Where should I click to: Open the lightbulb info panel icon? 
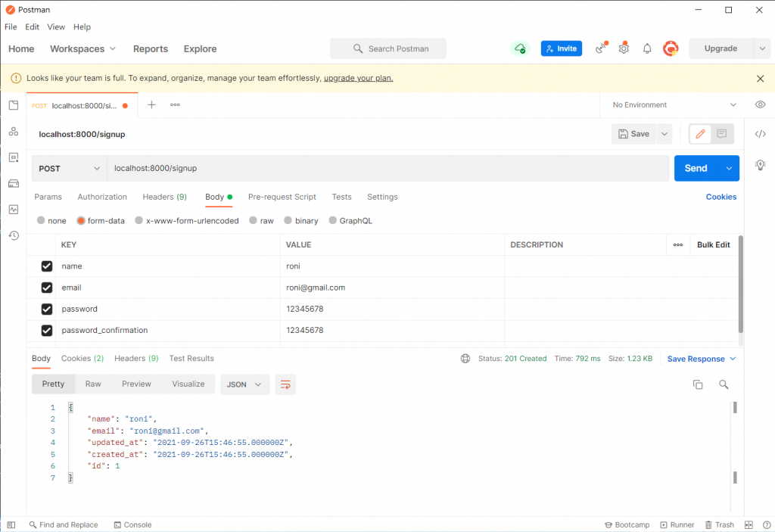[x=760, y=165]
